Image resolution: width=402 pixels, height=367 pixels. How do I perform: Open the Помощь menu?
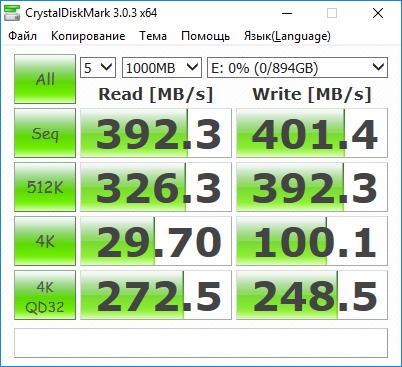click(205, 36)
